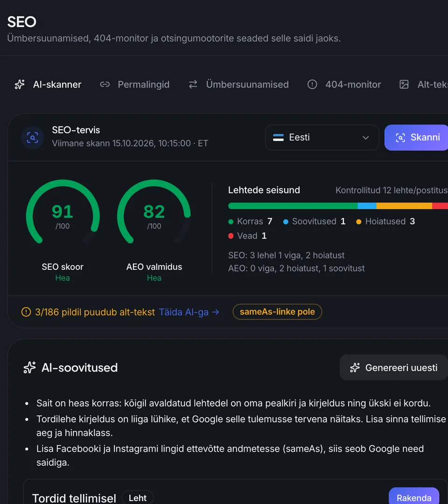Select the Hoiatused 3 legend item
Image resolution: width=448 pixels, height=504 pixels.
coord(385,222)
